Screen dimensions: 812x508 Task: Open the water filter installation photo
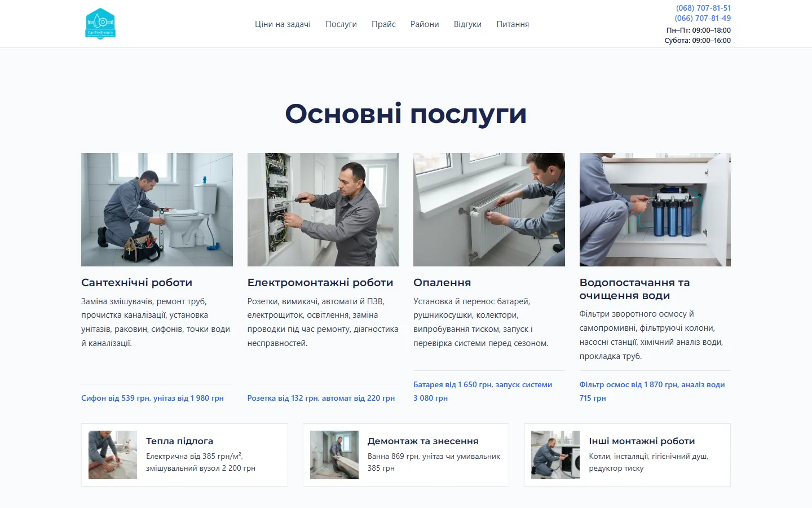point(655,209)
